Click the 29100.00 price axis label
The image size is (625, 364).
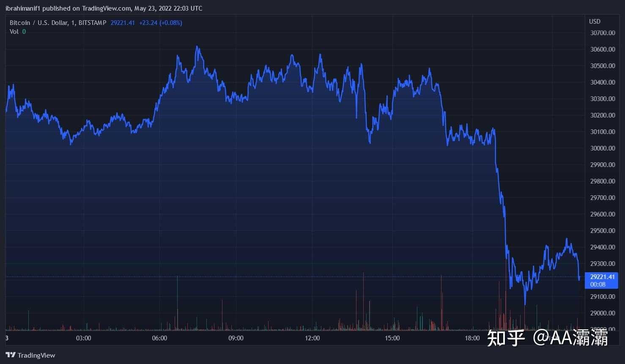pyautogui.click(x=603, y=297)
